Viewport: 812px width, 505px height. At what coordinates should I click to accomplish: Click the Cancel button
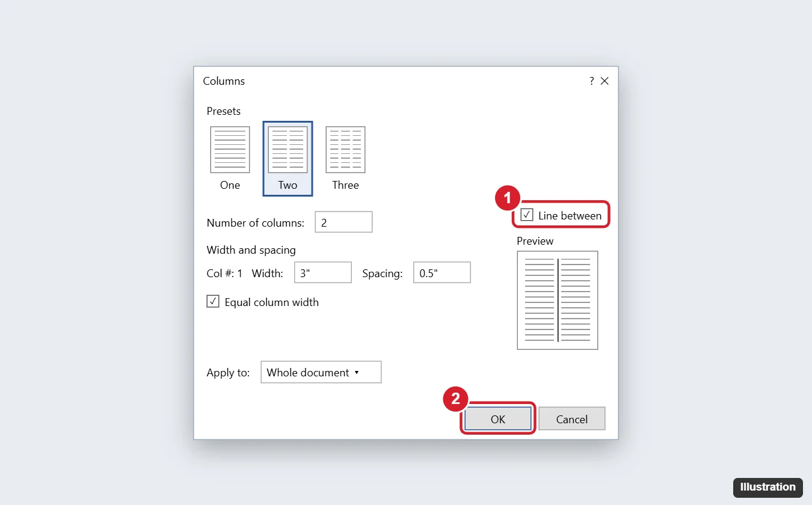(572, 419)
